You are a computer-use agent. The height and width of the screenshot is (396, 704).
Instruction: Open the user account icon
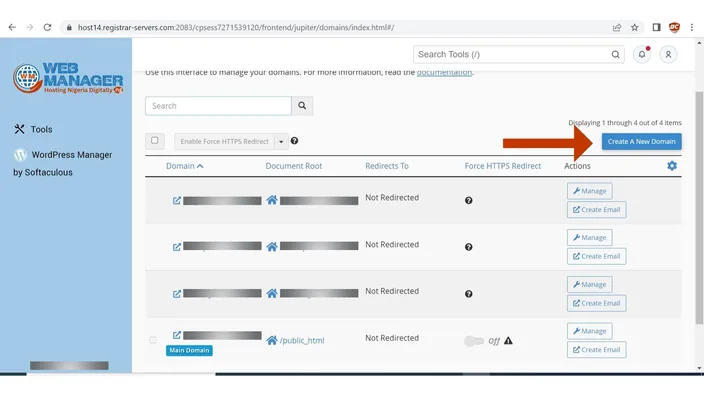[x=668, y=54]
